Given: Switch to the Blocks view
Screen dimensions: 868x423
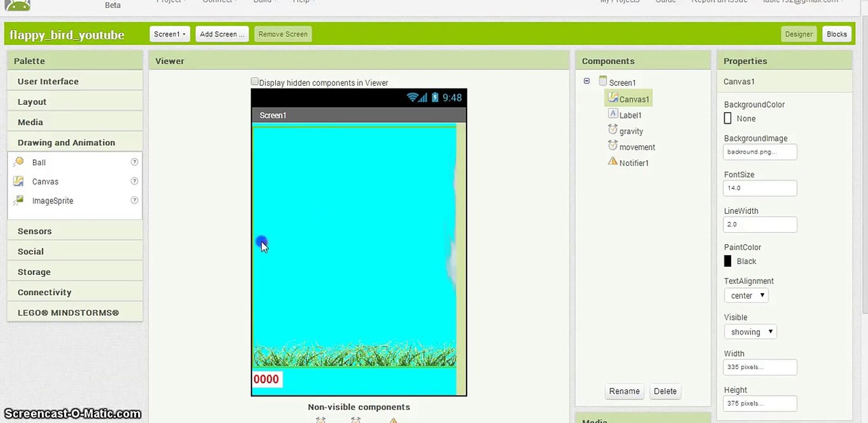Looking at the screenshot, I should [836, 34].
